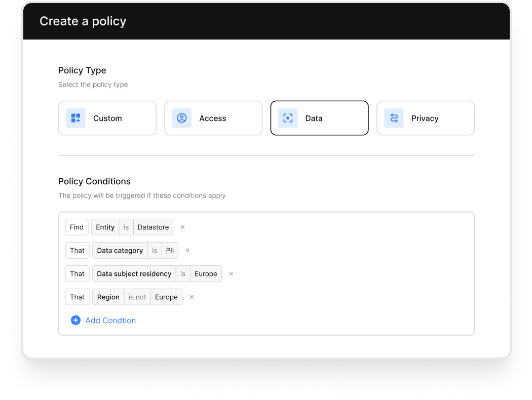This screenshot has width=532, height=400.
Task: Click the Custom policy grid icon
Action: point(75,118)
